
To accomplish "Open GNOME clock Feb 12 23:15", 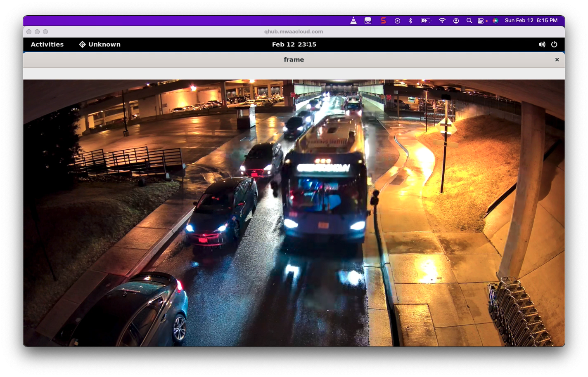I will pos(294,45).
